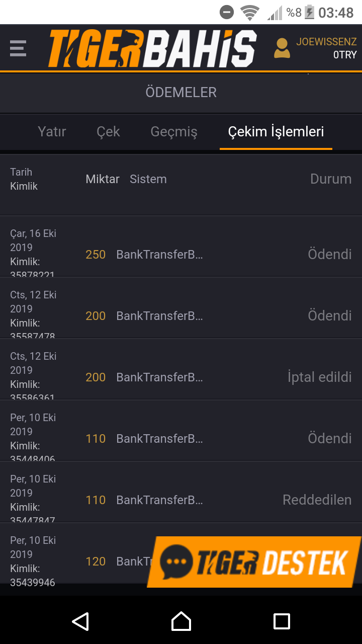The image size is (362, 644).
Task: Tap the Durum column header
Action: click(x=330, y=179)
